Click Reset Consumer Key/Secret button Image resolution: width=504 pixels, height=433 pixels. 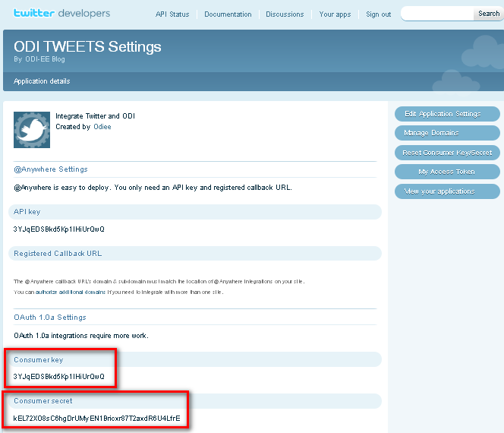click(447, 153)
